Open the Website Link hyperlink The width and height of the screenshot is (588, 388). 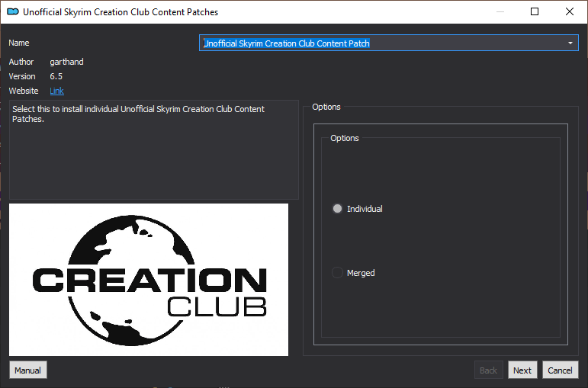[56, 91]
